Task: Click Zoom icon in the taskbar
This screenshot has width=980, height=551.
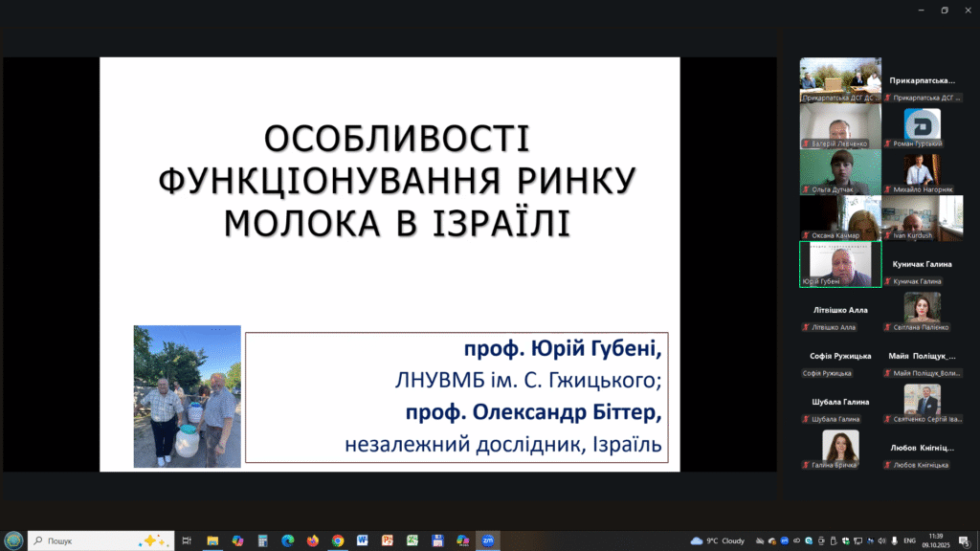Action: tap(488, 540)
